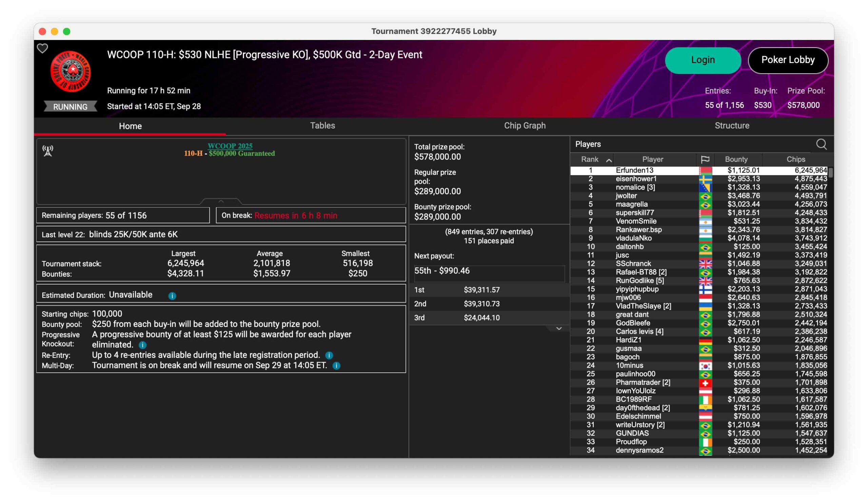This screenshot has height=503, width=868.
Task: Click Estimated Duration info icon
Action: tap(172, 296)
